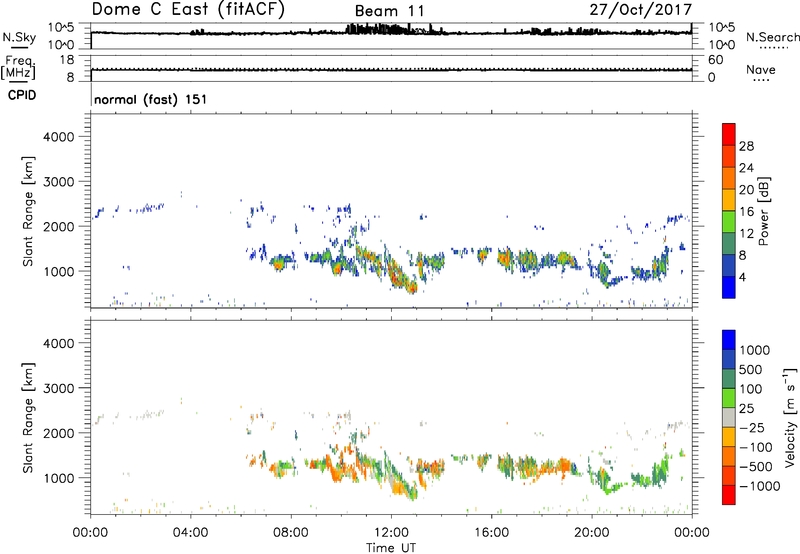This screenshot has height=554, width=800.
Task: Pick the bright green 25–100 velocity colorbar segment
Action: [729, 398]
